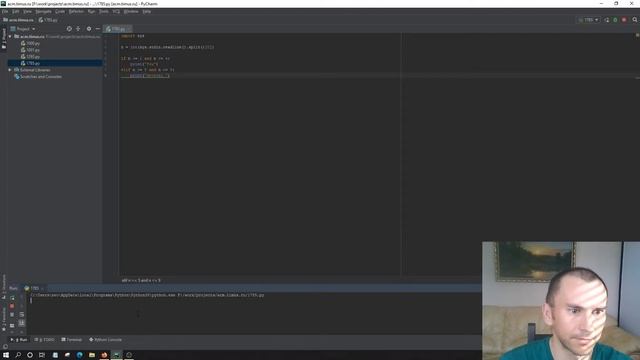Click tool windows quick-access icon in status bar

pos(5,347)
